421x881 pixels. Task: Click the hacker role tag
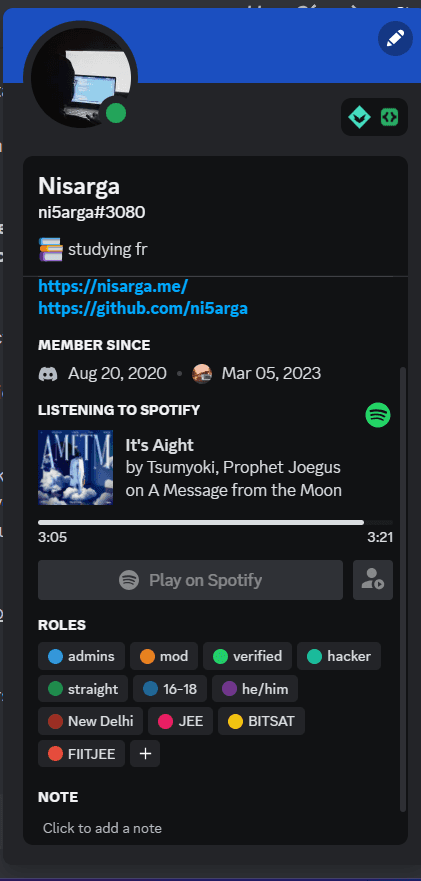(339, 656)
